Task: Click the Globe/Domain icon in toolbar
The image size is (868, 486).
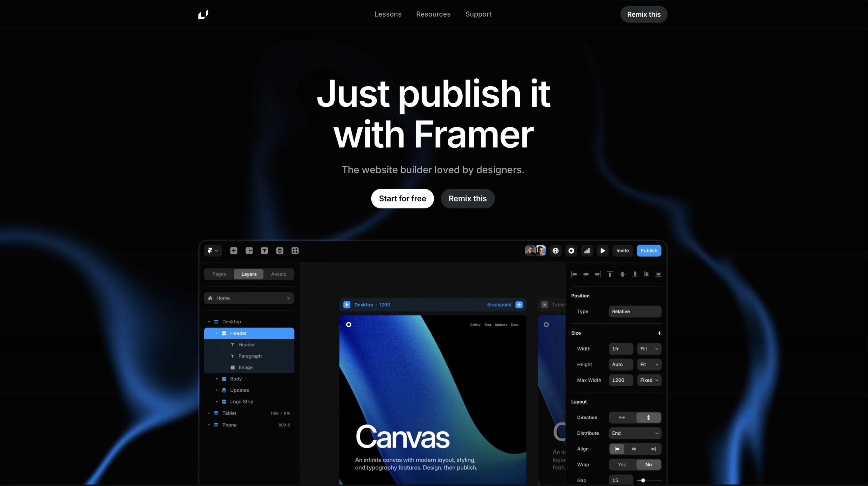Action: 555,250
